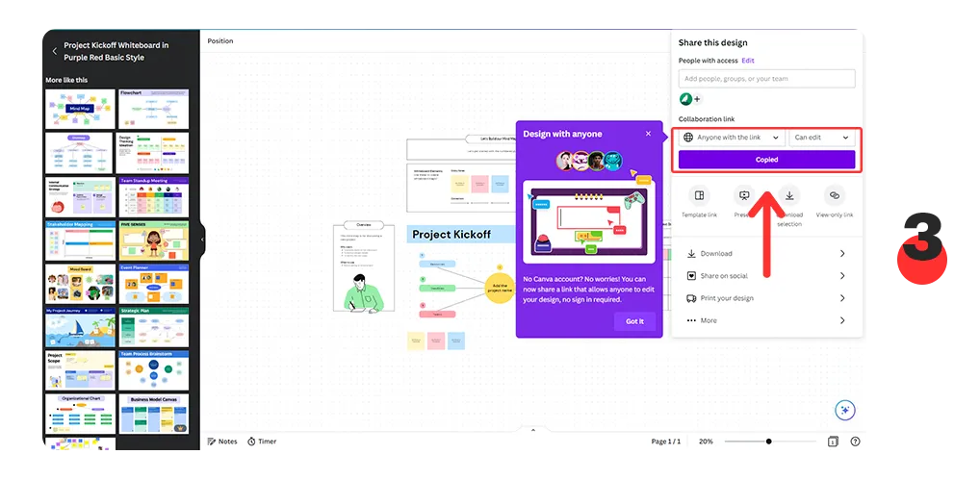The image size is (980, 480).
Task: Click the zoom slider handle
Action: [x=769, y=442]
